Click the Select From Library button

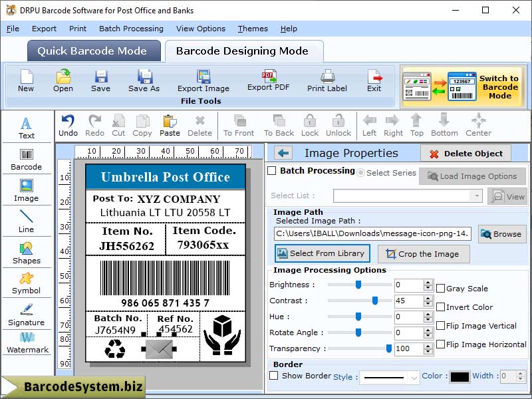322,253
